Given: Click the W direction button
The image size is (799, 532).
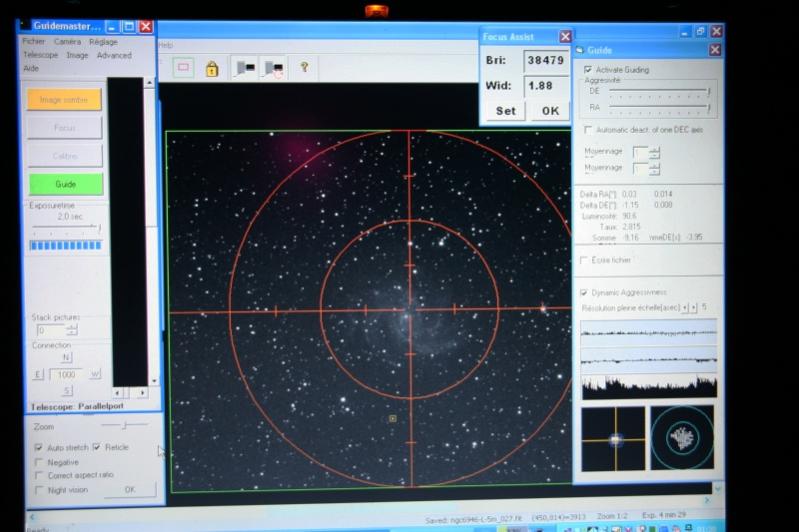Looking at the screenshot, I should [x=95, y=375].
